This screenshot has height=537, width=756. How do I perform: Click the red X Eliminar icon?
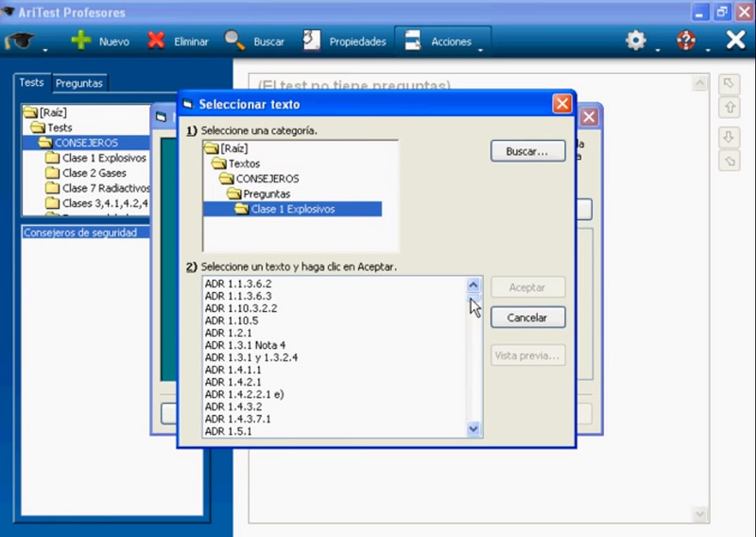156,41
